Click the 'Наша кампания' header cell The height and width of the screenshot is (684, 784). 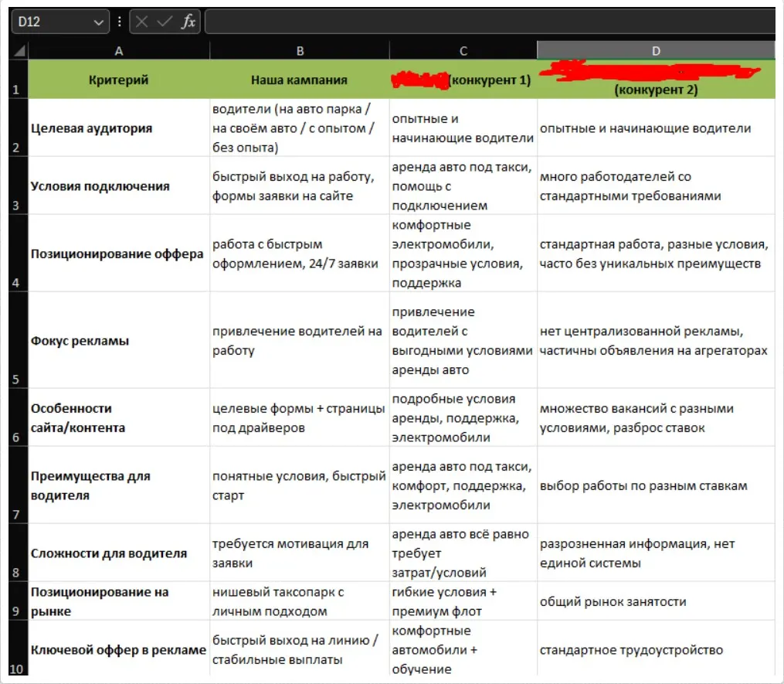(300, 79)
